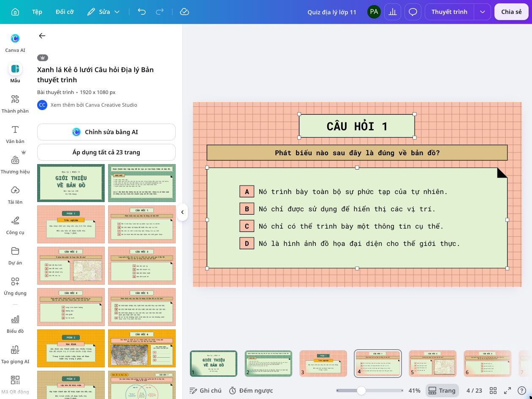This screenshot has height=399, width=532.
Task: Click the 4 / 23 page counter
Action: (x=474, y=391)
